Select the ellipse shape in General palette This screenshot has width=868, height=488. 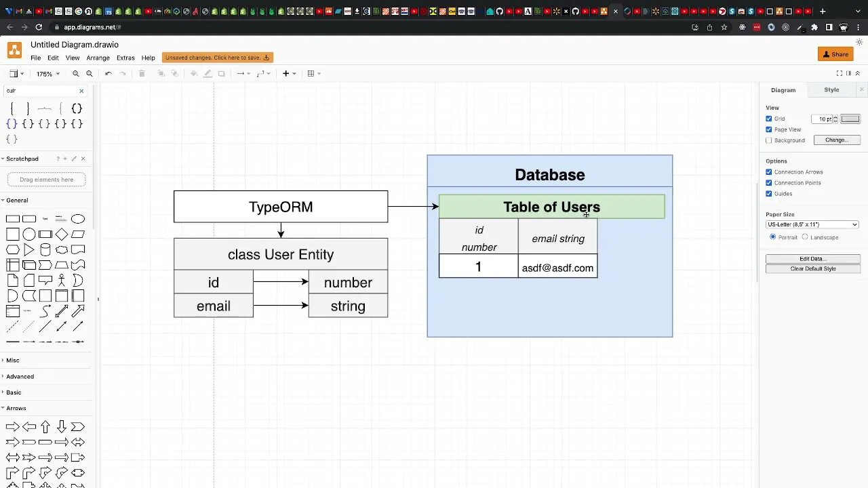pyautogui.click(x=78, y=219)
